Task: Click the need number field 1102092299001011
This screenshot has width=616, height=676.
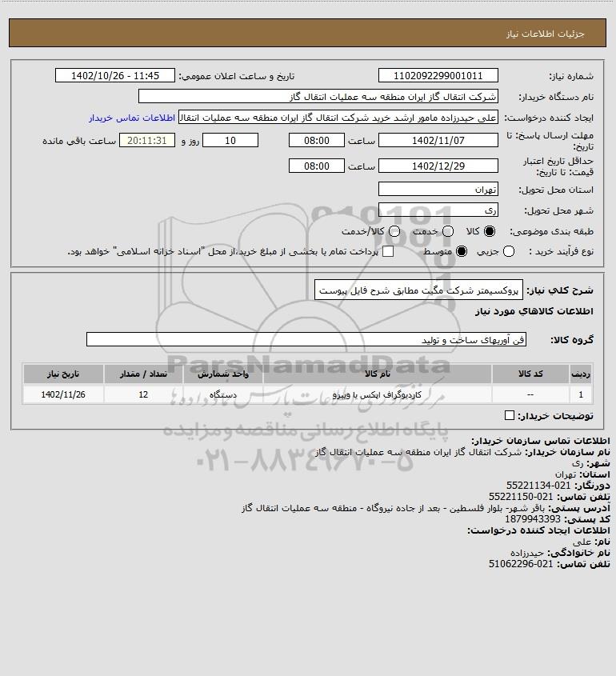Action: click(x=438, y=75)
